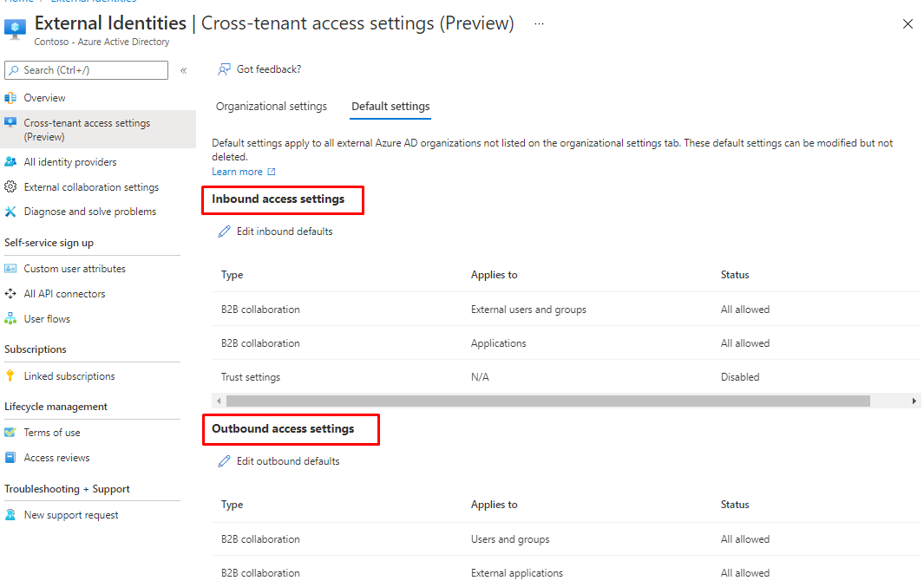Click the Linked subscriptions key icon
924x587 pixels.
pos(10,376)
